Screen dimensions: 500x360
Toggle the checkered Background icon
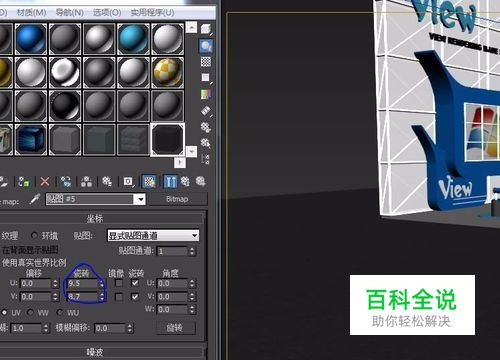click(206, 62)
